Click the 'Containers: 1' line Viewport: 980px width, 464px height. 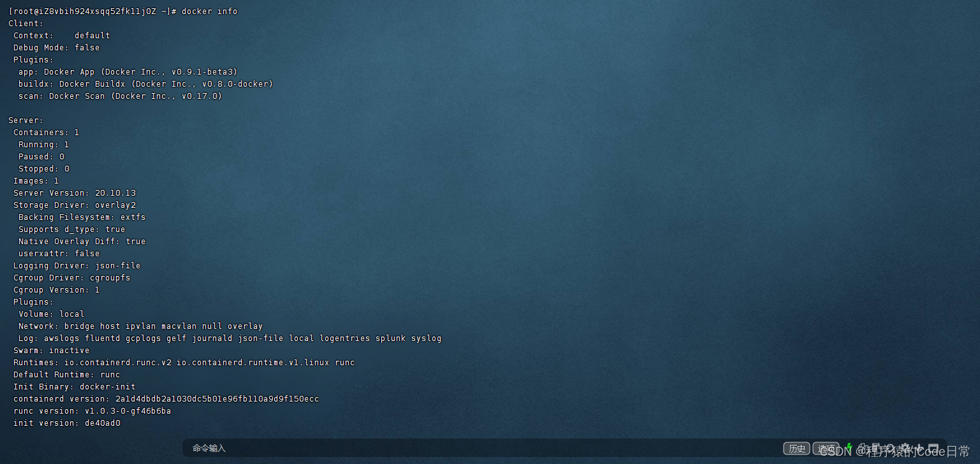47,133
